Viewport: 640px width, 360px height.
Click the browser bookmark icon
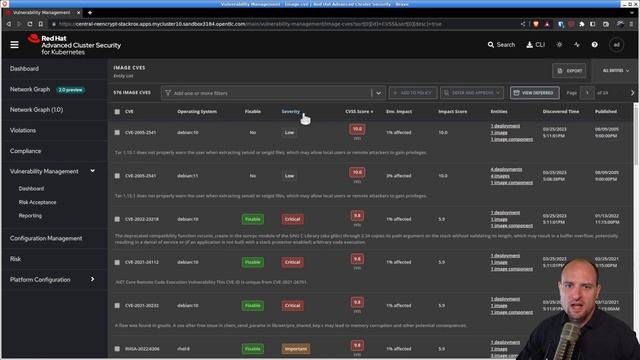point(40,24)
